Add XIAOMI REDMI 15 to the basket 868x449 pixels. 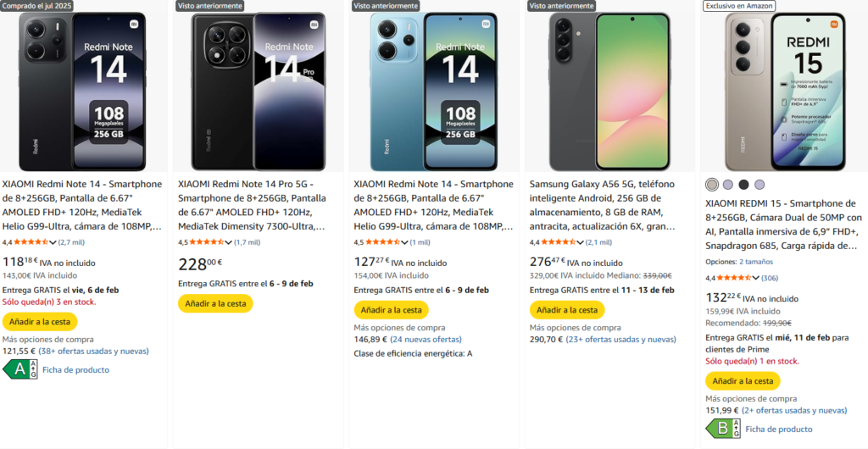pyautogui.click(x=743, y=381)
